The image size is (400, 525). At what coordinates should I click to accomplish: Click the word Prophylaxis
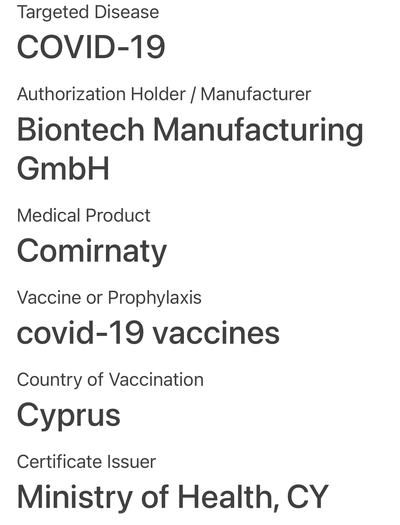coord(155,298)
